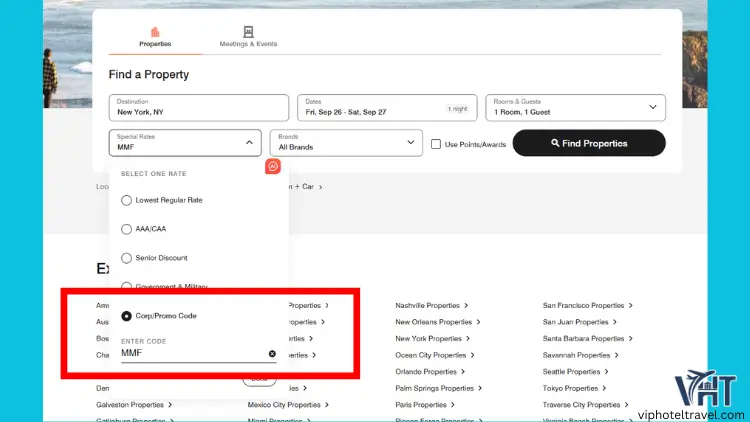Collapse the Special Rates MMF dropdown
750x422 pixels.
coord(185,143)
